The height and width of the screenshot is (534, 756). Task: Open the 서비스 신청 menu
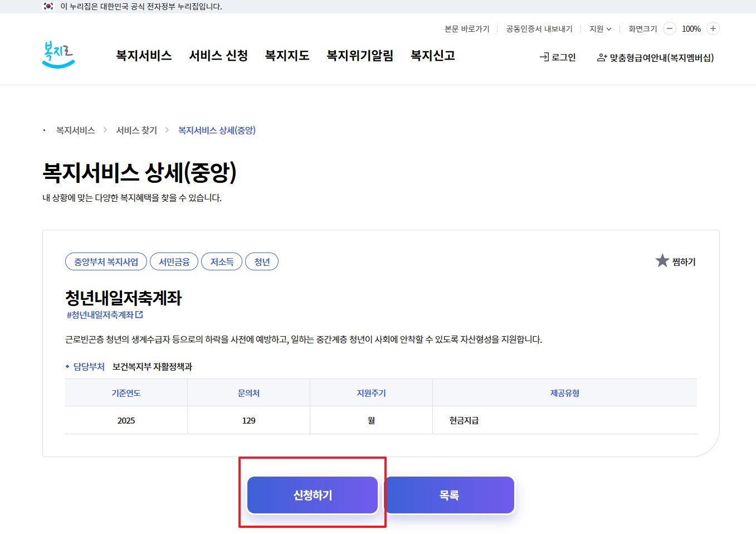218,56
